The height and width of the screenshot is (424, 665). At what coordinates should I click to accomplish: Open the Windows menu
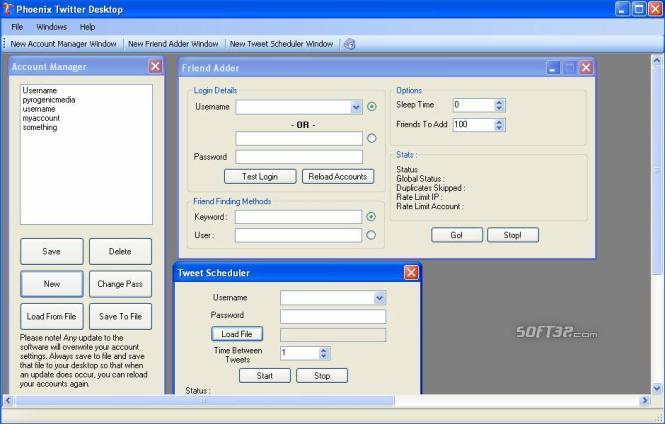tap(51, 27)
